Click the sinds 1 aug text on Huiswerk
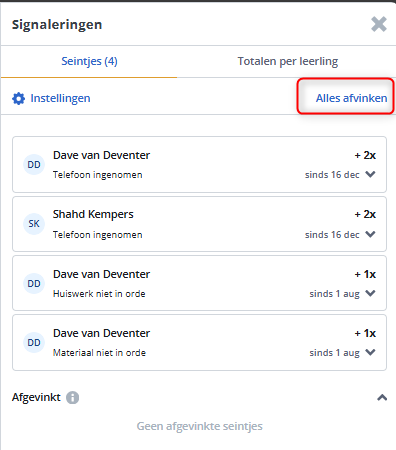This screenshot has height=450, width=396. 334,294
